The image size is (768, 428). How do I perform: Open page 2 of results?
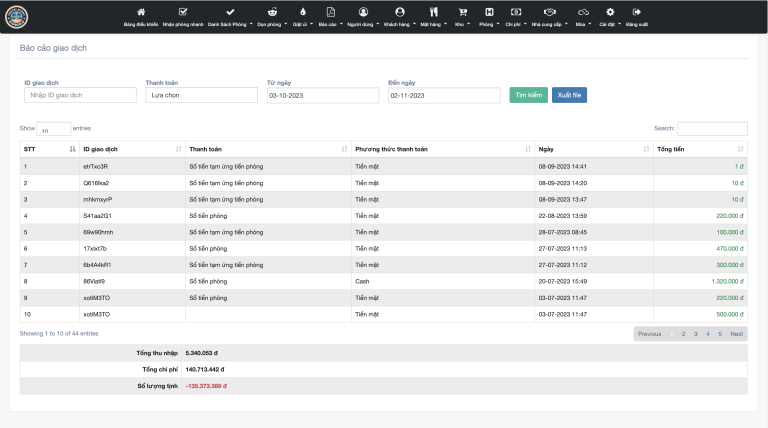(683, 334)
